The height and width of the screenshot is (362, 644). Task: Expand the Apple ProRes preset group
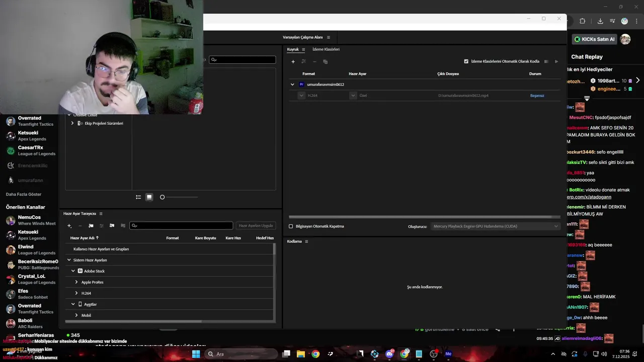[76, 282]
